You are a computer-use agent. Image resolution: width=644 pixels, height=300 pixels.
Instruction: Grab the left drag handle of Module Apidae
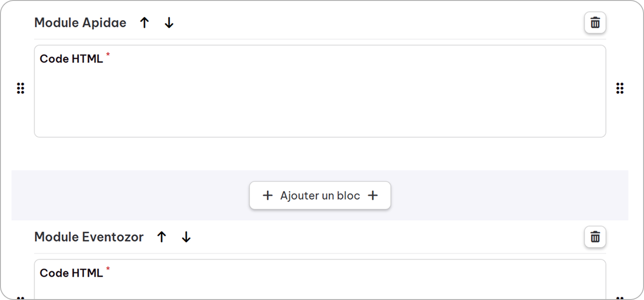[x=20, y=88]
